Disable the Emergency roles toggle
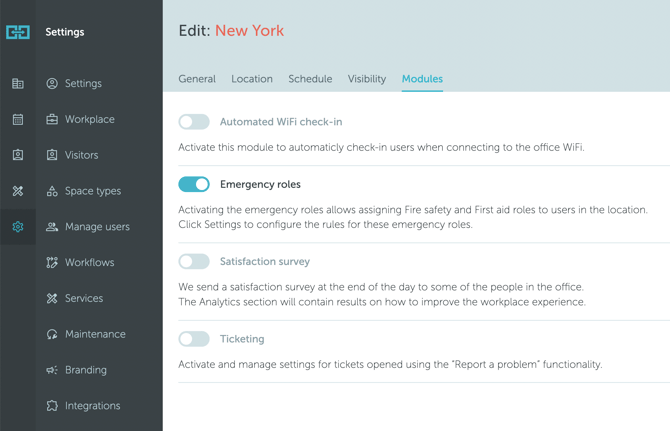 [x=194, y=184]
